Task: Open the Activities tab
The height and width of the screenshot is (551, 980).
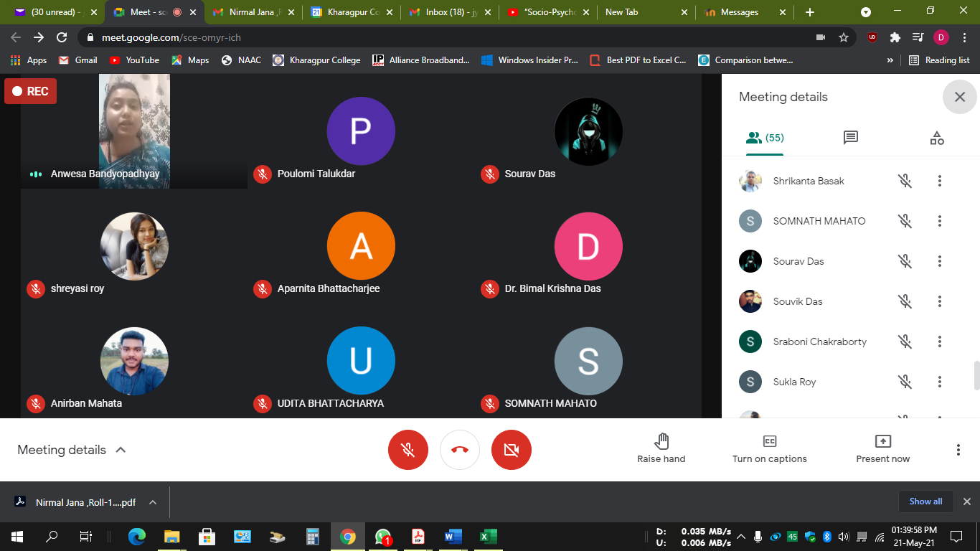Action: click(937, 138)
